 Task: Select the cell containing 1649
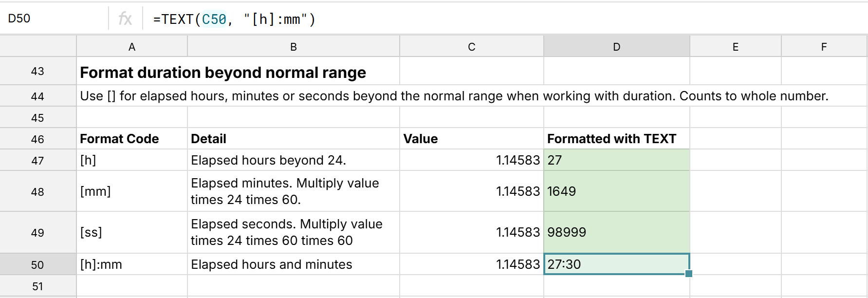(x=616, y=191)
